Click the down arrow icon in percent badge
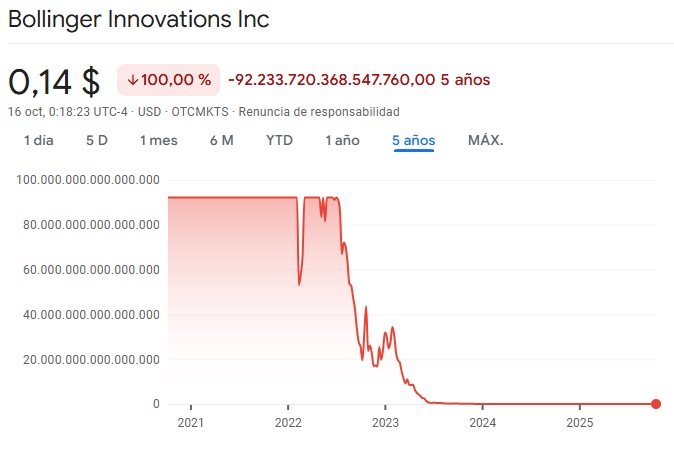Screen dimensions: 674x453 pos(132,79)
